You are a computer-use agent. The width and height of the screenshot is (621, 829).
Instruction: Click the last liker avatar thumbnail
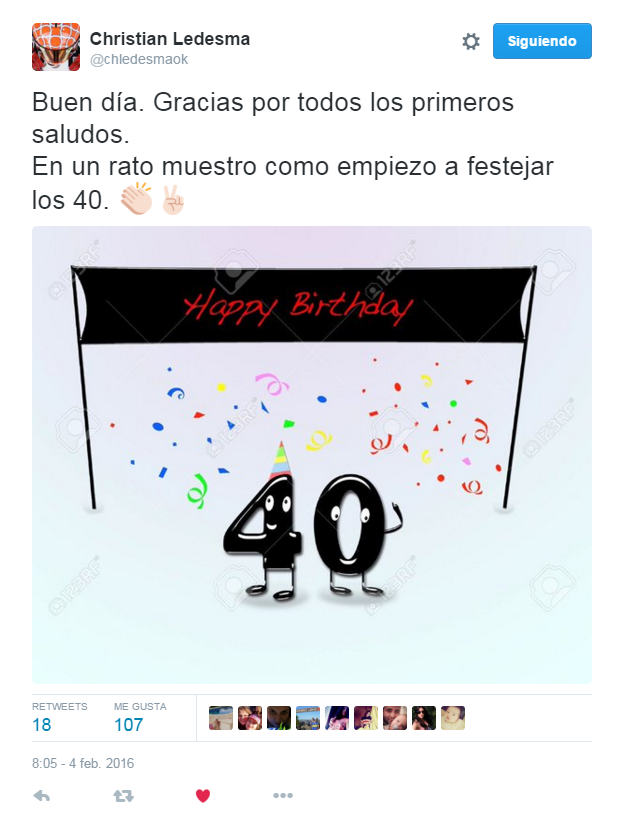pos(453,718)
